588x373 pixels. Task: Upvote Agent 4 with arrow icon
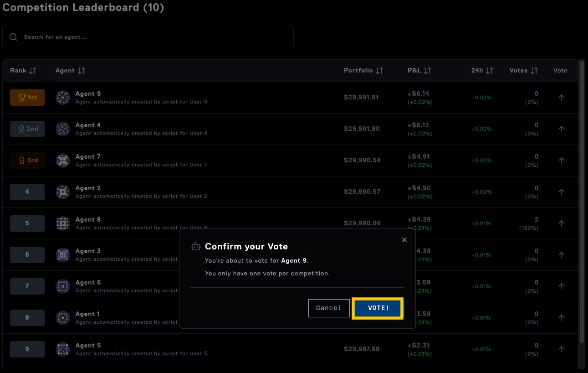pos(562,129)
